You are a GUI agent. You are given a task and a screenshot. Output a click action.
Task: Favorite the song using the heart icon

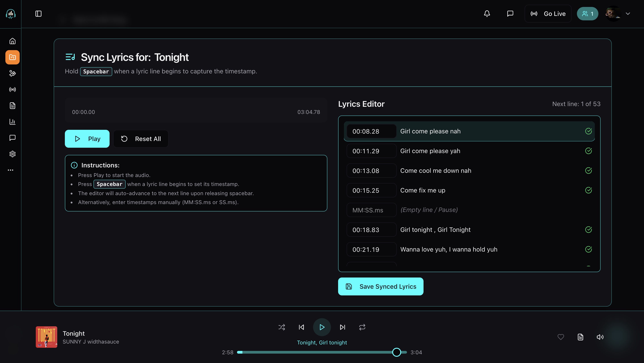click(x=561, y=337)
